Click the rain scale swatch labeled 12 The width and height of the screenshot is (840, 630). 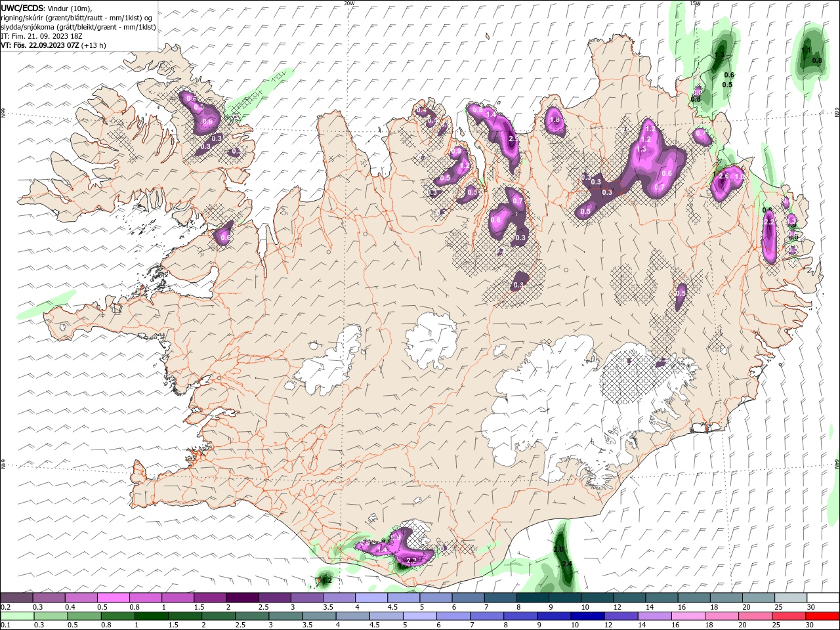pyautogui.click(x=621, y=616)
